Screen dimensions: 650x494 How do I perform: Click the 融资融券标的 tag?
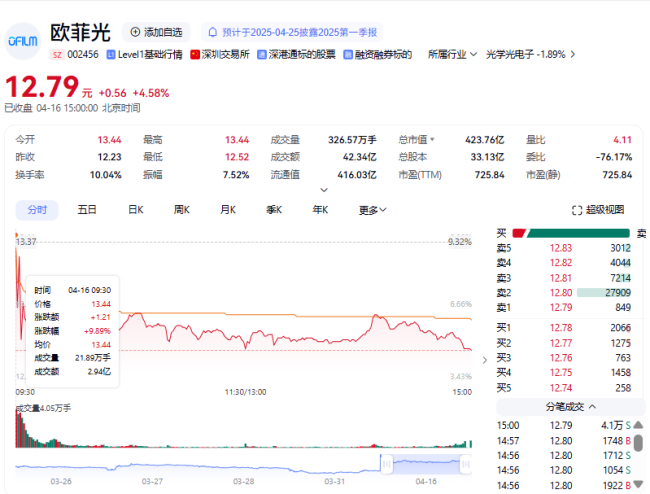click(x=378, y=55)
